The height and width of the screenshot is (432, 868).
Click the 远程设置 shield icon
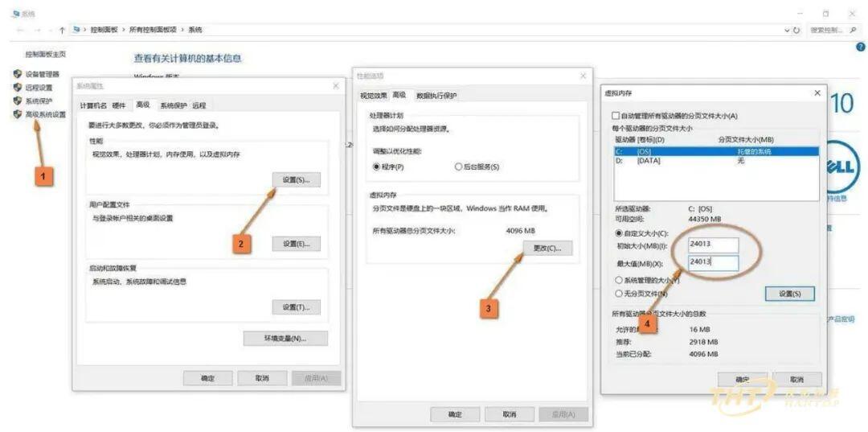(x=17, y=88)
